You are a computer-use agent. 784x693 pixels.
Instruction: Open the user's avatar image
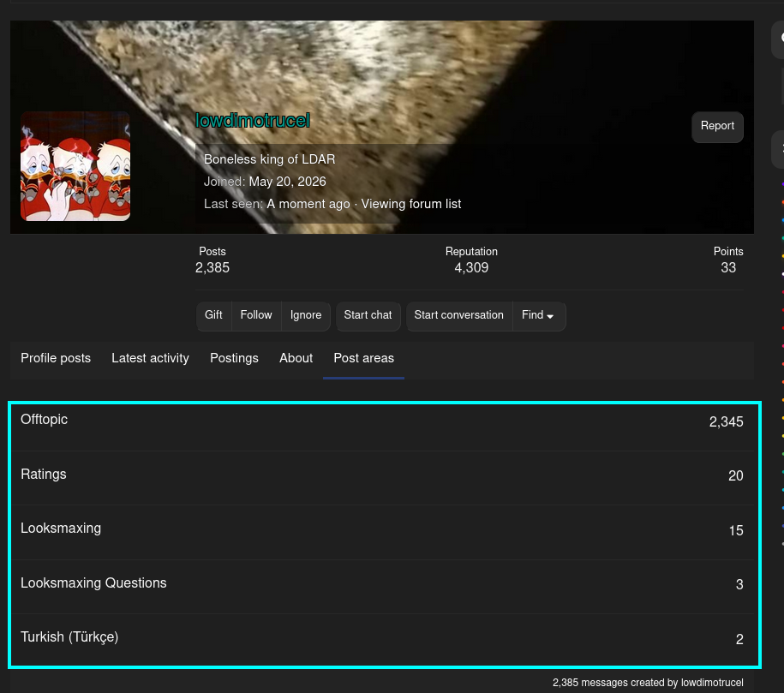(x=75, y=166)
